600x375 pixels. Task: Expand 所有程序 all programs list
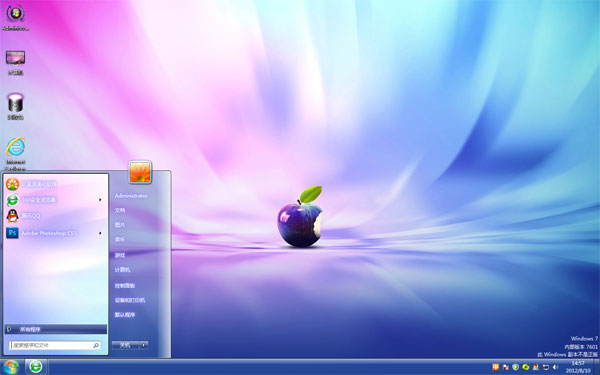(x=56, y=329)
